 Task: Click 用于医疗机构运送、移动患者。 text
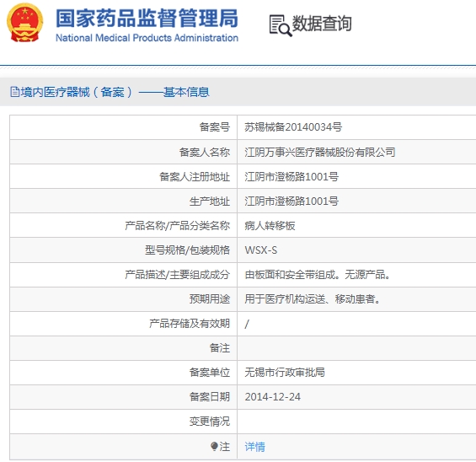(313, 299)
